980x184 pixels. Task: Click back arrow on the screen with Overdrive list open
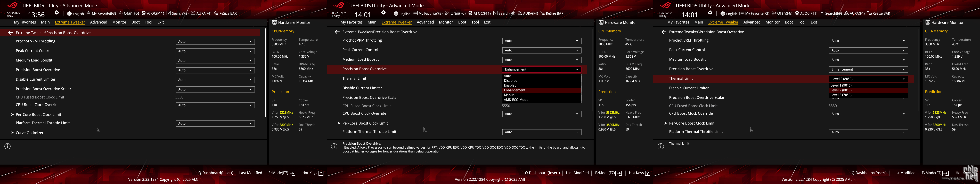(x=337, y=32)
